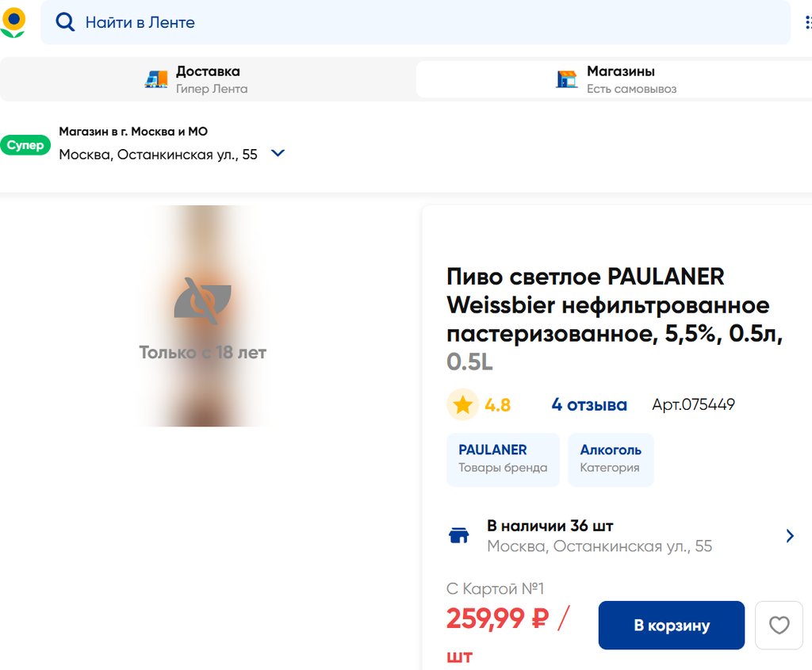Screen dimensions: 812x670
Task: Click the yellow rating star icon
Action: tap(462, 405)
